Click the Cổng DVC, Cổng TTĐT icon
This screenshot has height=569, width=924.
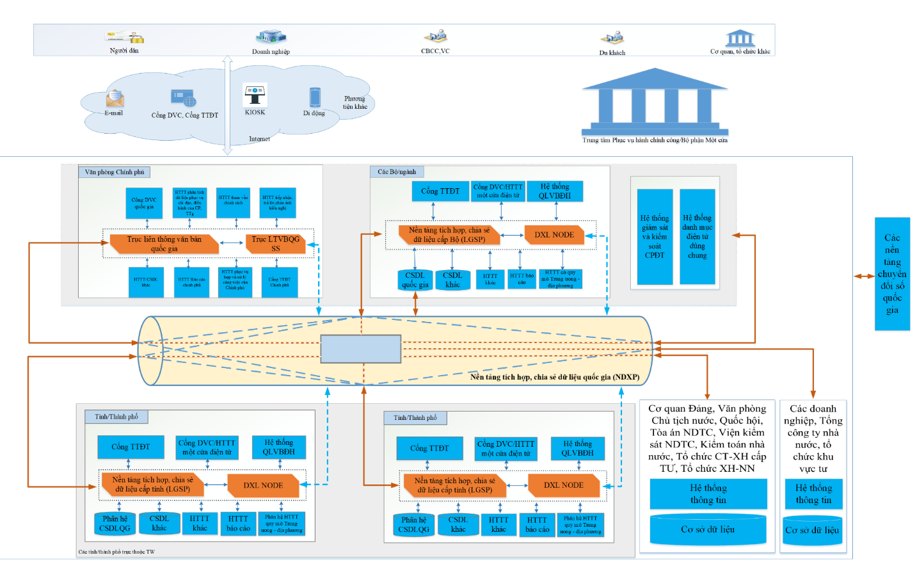pos(183,98)
